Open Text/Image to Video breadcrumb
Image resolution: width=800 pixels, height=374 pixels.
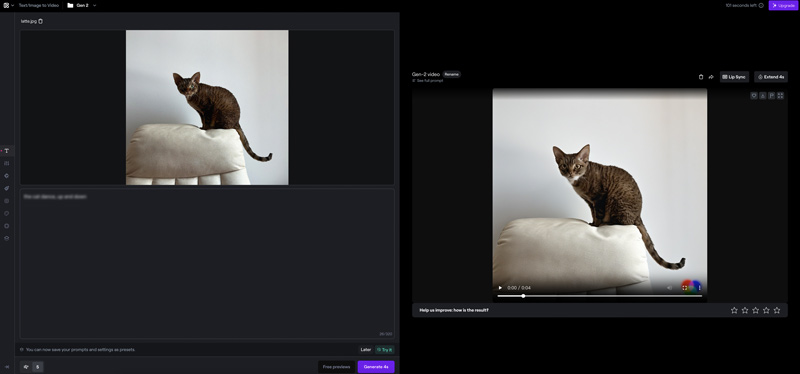click(39, 6)
